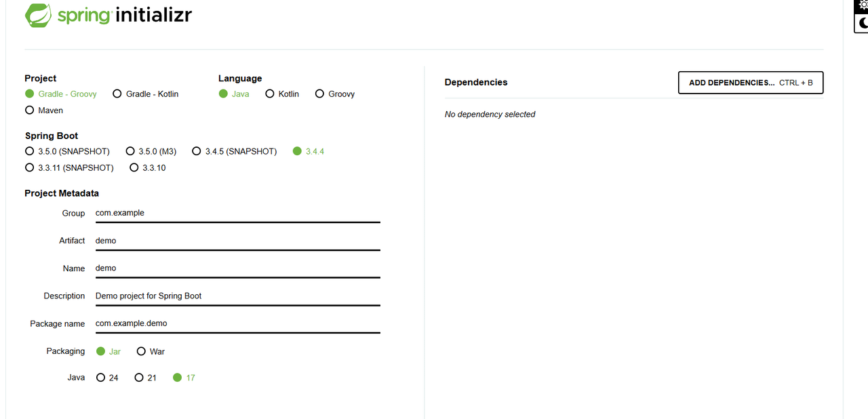
Task: Click into the Group input field
Action: tap(237, 213)
